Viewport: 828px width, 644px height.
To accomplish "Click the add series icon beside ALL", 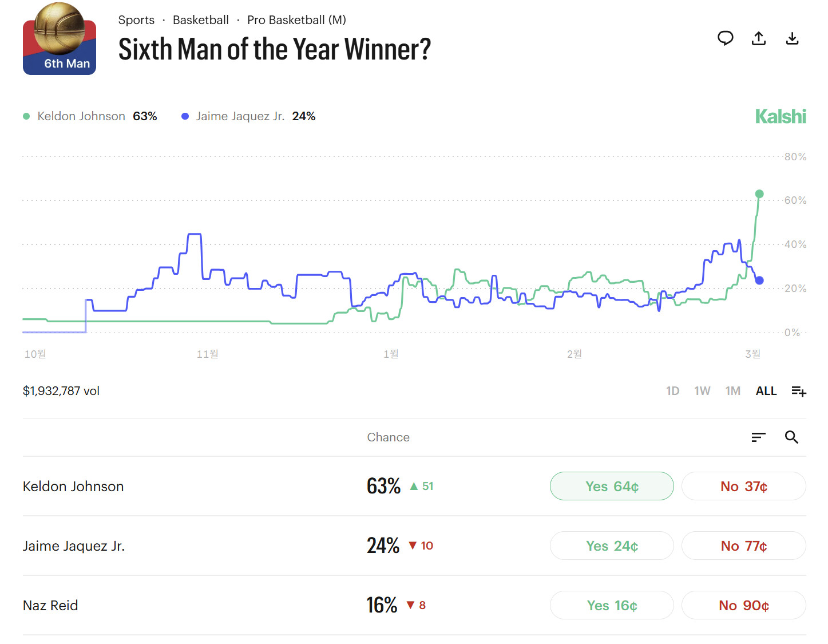I will tap(799, 391).
